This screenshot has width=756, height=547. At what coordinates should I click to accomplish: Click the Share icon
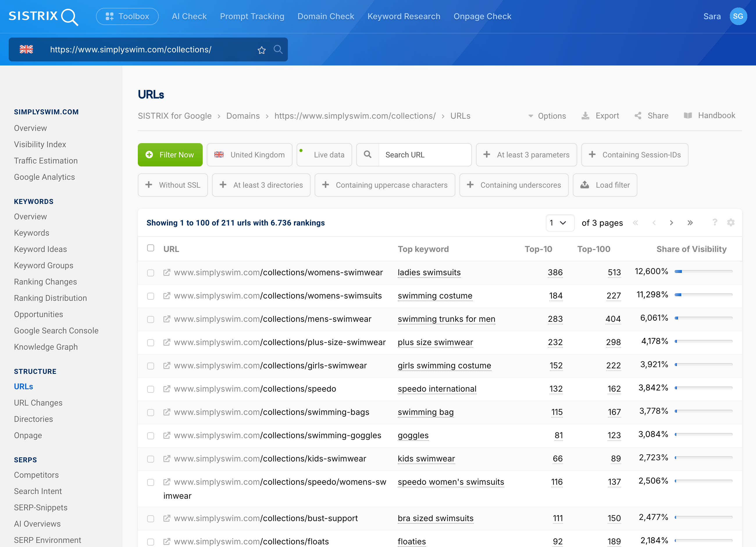638,116
